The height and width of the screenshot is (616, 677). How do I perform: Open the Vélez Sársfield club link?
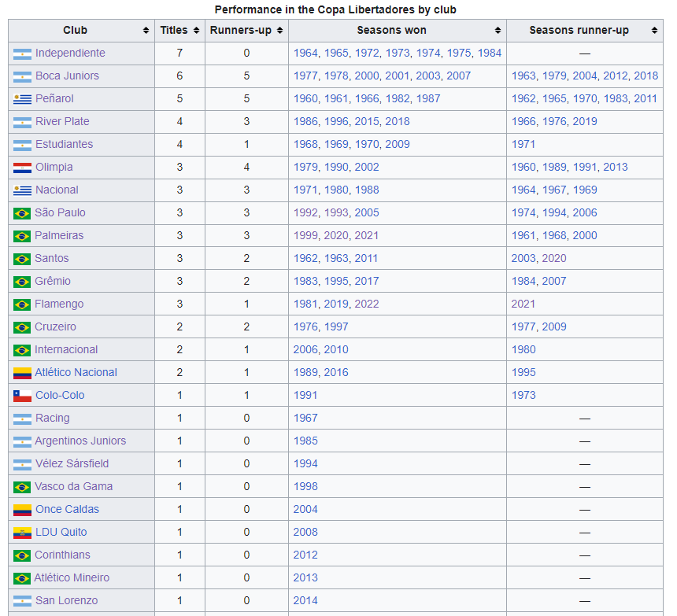coord(72,463)
